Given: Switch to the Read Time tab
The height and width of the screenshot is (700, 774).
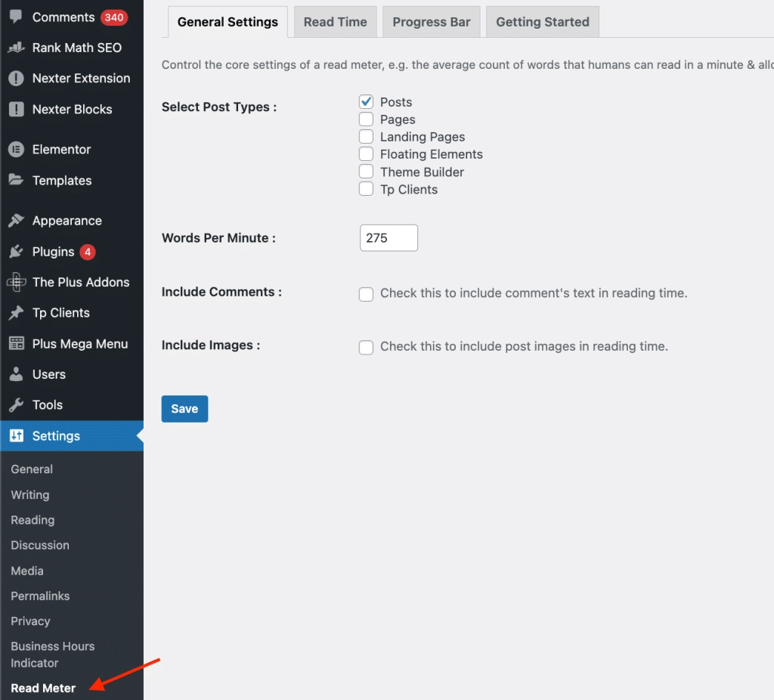Looking at the screenshot, I should (x=335, y=22).
